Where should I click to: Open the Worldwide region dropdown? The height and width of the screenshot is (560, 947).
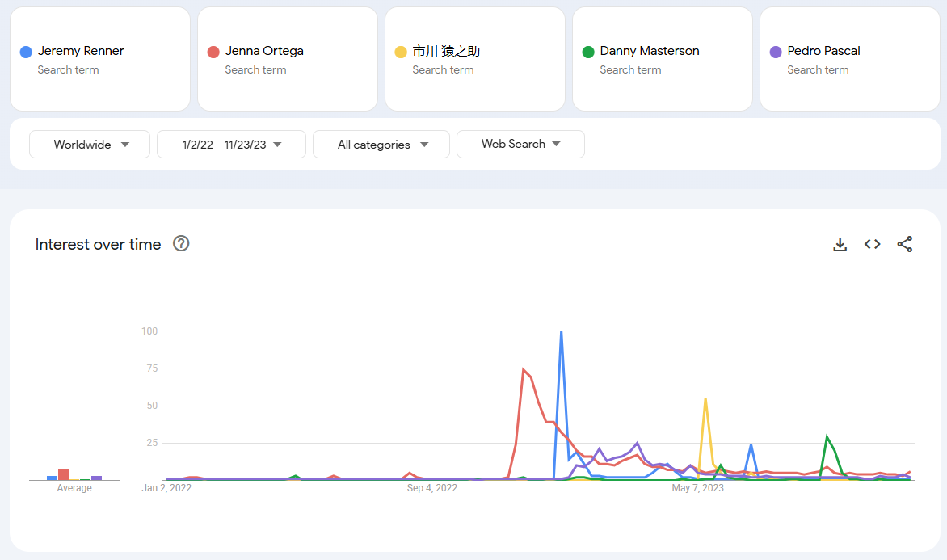pos(89,144)
